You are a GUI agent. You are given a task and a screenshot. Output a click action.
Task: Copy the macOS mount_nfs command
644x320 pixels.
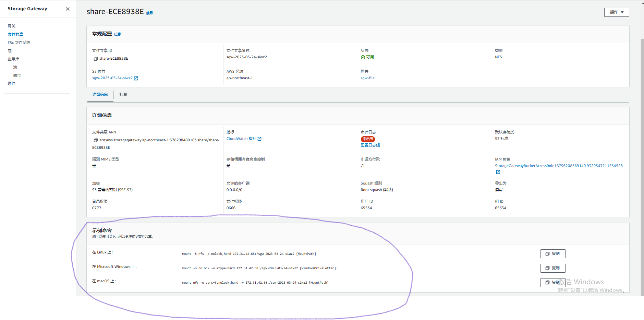(553, 283)
